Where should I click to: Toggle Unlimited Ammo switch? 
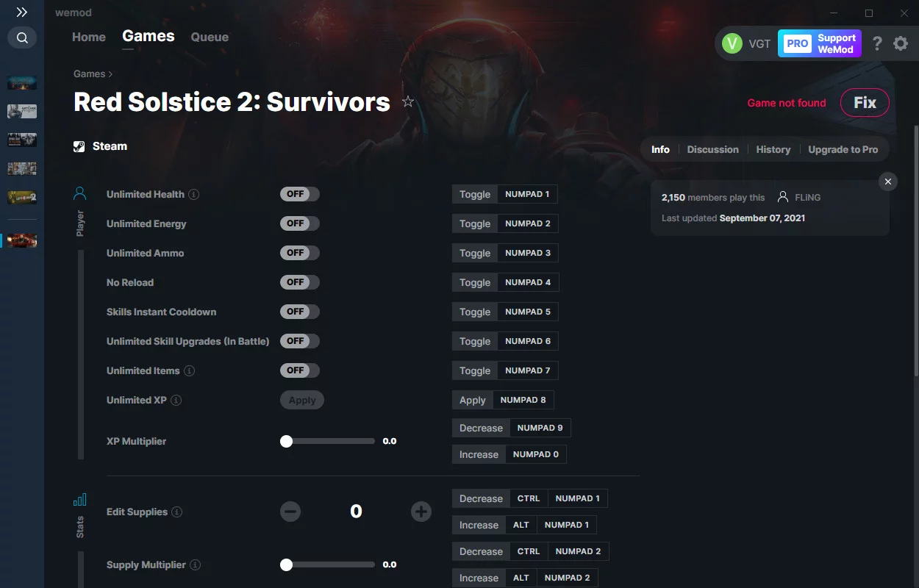click(300, 253)
